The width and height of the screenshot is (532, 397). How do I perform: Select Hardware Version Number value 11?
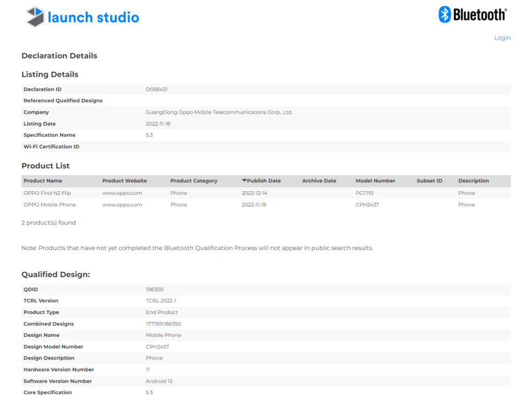point(148,369)
